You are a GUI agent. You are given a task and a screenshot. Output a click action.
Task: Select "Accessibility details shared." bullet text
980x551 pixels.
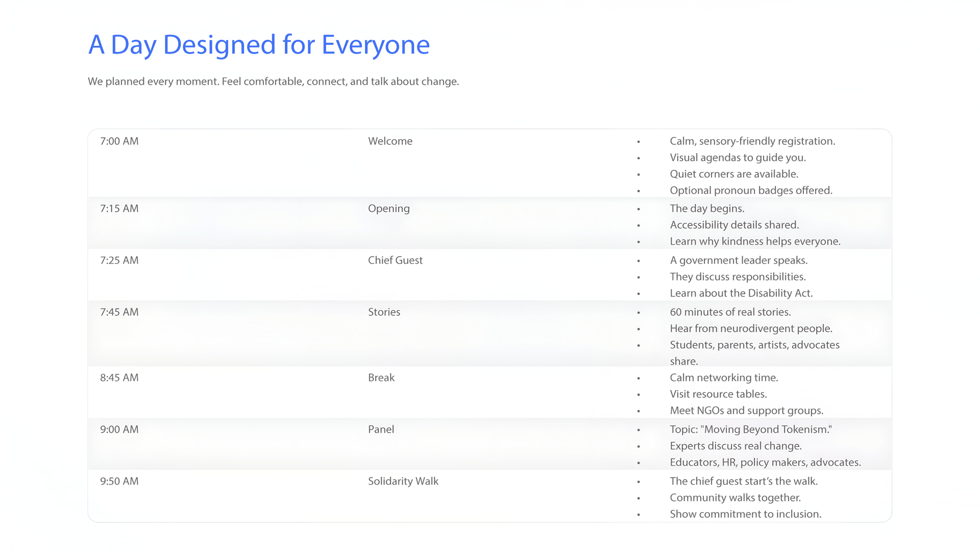734,225
